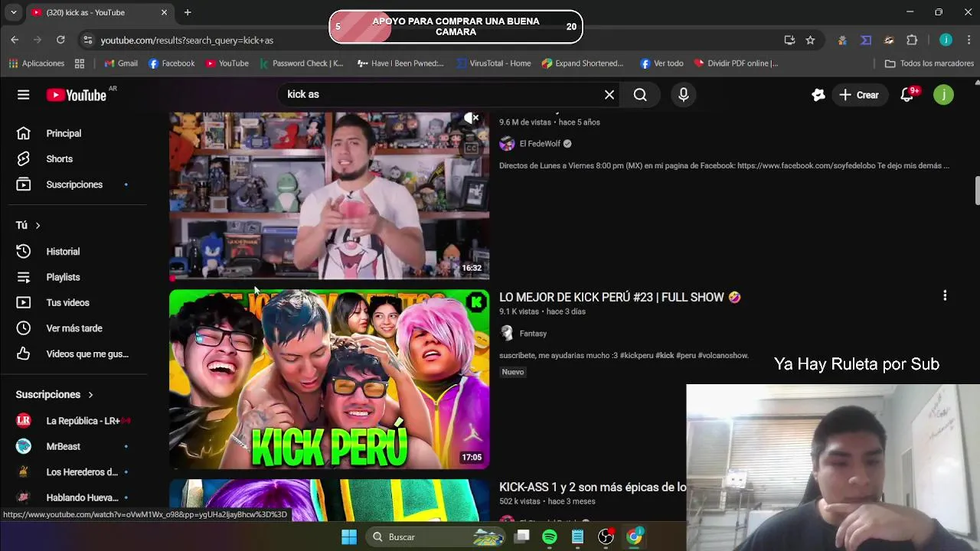Open Spotify from the taskbar
980x551 pixels.
[550, 537]
